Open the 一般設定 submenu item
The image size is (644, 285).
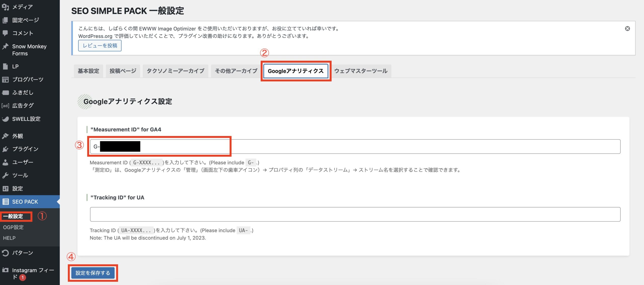click(x=13, y=216)
